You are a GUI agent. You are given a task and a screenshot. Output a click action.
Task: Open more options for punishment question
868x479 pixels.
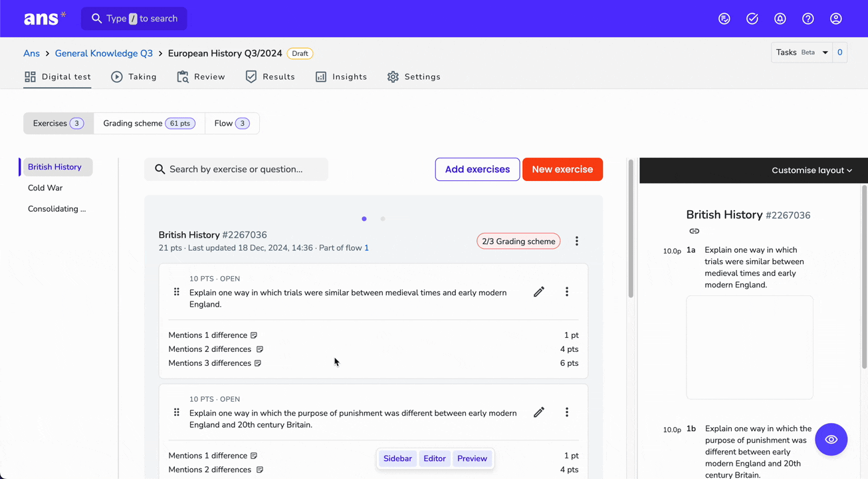(x=567, y=412)
